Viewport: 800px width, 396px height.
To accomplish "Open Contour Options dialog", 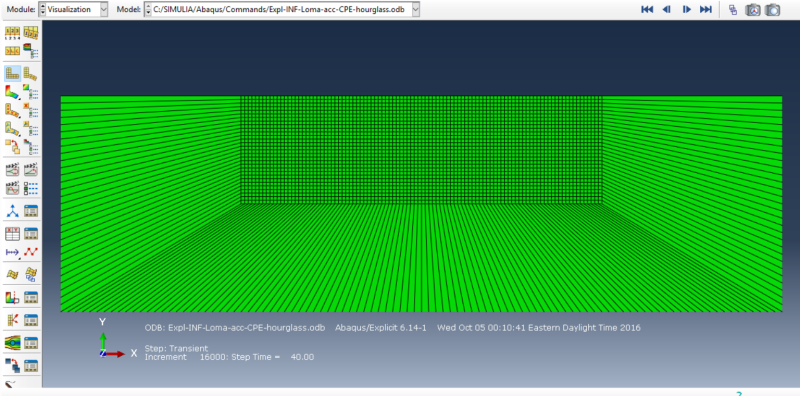I will click(x=31, y=92).
